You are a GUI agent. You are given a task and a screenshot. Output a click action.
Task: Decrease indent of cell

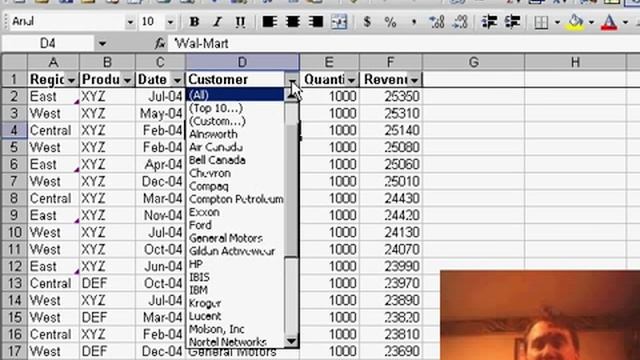pyautogui.click(x=489, y=22)
